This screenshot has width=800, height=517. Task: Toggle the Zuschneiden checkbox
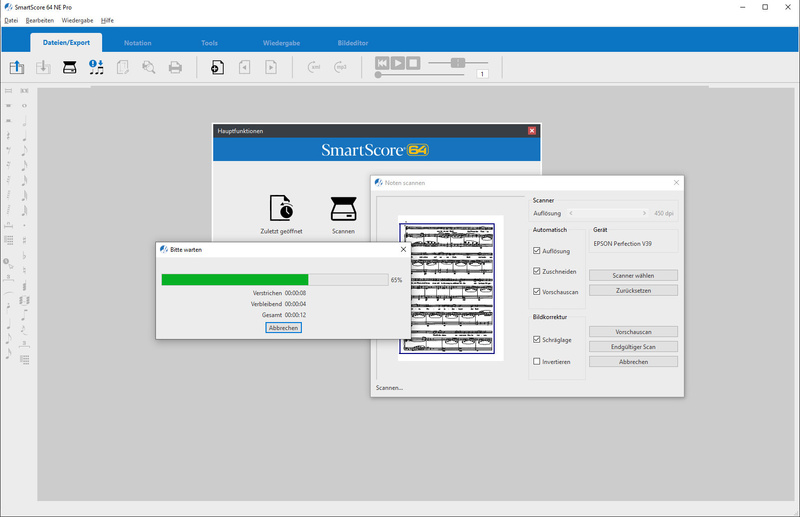pos(536,271)
